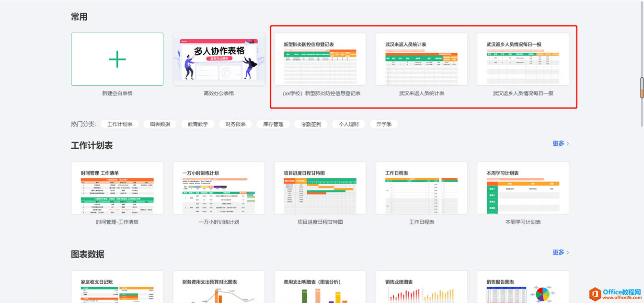Open the 财务费用支出预算对比图表 template

(x=219, y=287)
